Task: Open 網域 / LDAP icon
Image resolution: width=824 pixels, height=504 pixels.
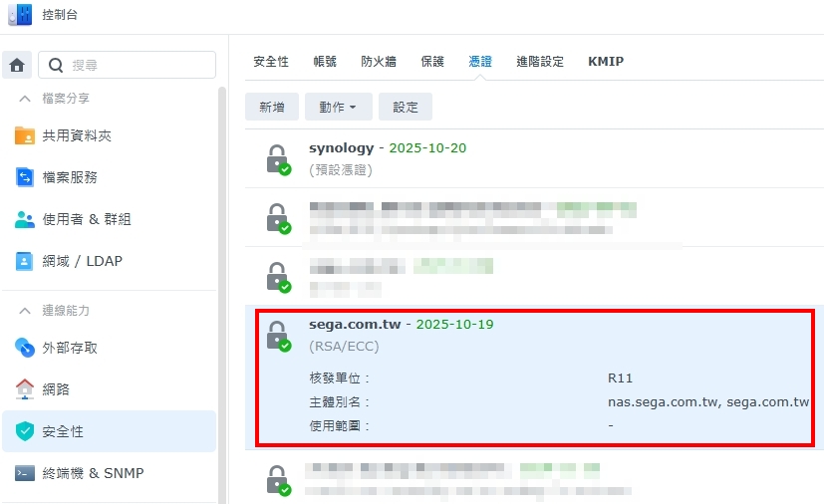Action: (x=25, y=261)
